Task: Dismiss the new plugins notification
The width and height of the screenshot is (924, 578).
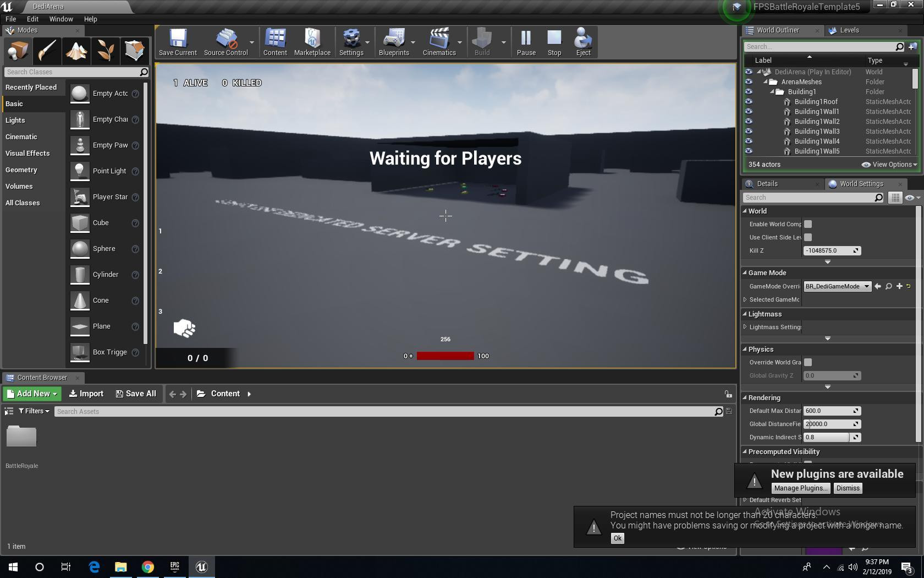Action: coord(848,488)
